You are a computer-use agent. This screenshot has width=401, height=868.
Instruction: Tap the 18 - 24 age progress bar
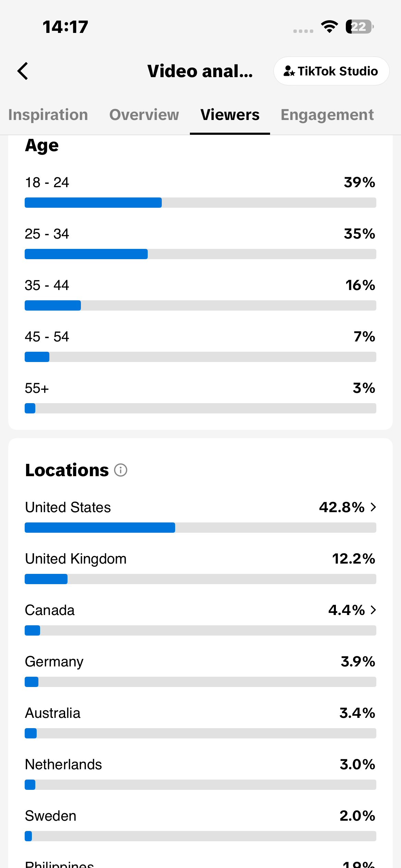(x=200, y=203)
